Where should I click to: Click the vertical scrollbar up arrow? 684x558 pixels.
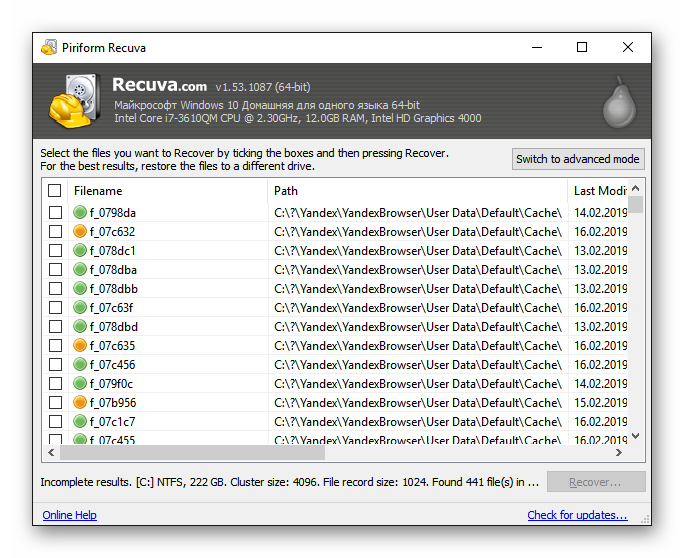coord(636,188)
